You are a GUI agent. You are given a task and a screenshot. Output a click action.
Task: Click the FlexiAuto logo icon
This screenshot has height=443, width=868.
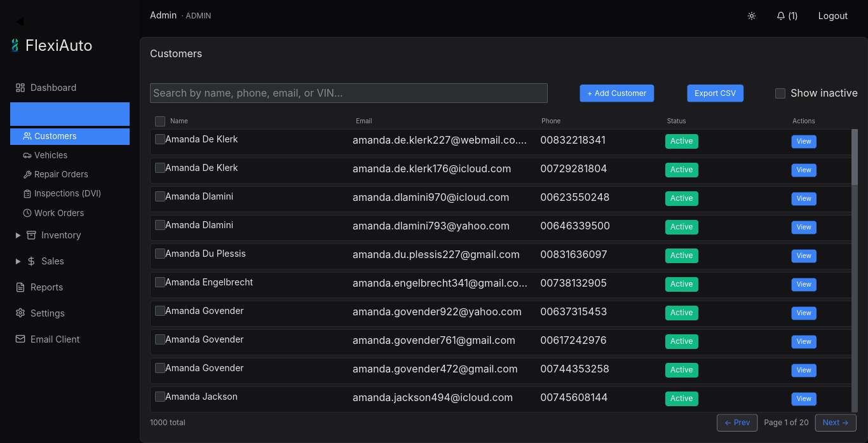click(15, 45)
